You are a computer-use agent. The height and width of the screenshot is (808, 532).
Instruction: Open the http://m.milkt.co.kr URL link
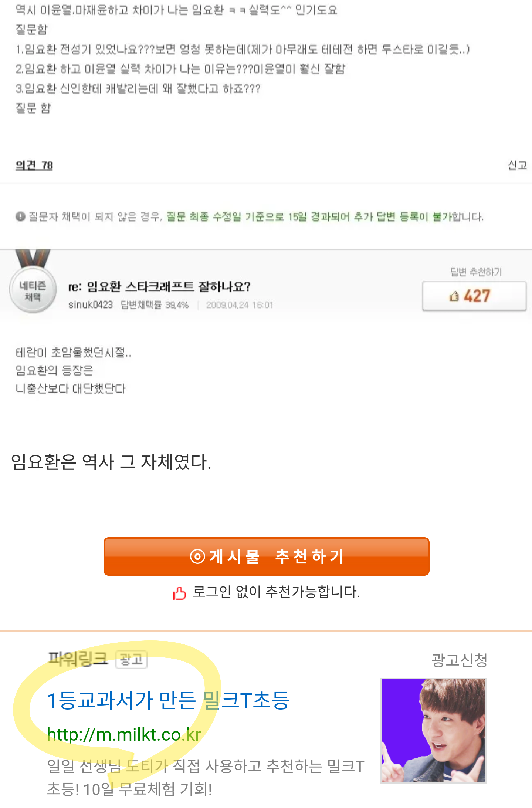124,734
